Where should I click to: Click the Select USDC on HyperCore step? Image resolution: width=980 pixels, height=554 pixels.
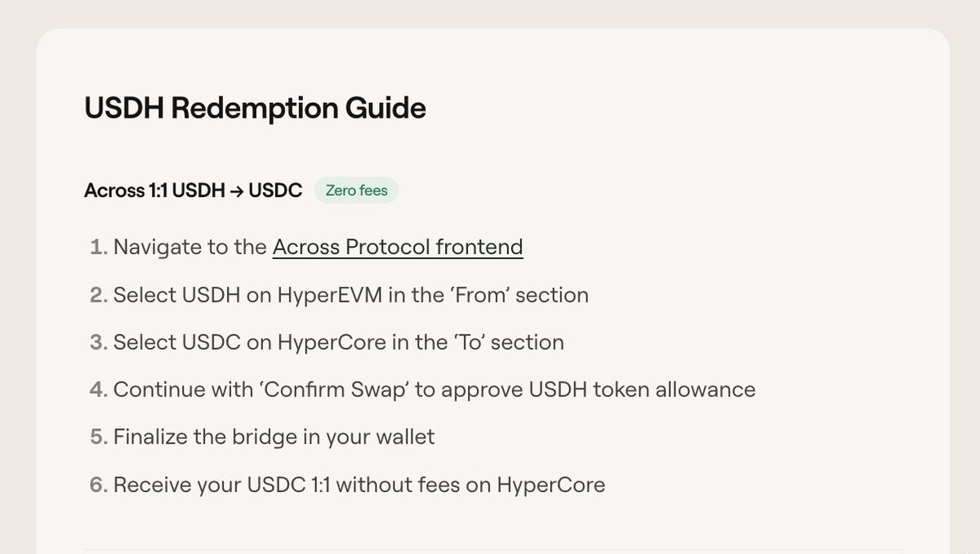[x=339, y=342]
